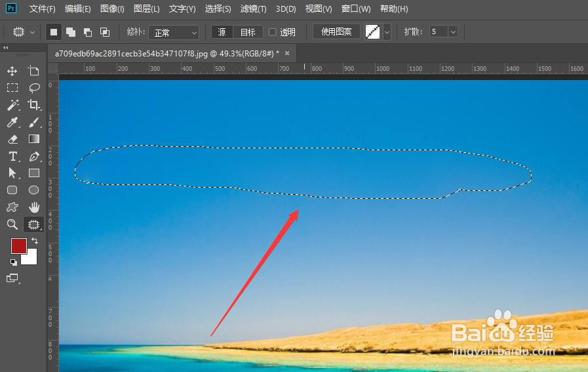Open the 帮助(H) menu
Image resolution: width=588 pixels, height=372 pixels.
[394, 9]
